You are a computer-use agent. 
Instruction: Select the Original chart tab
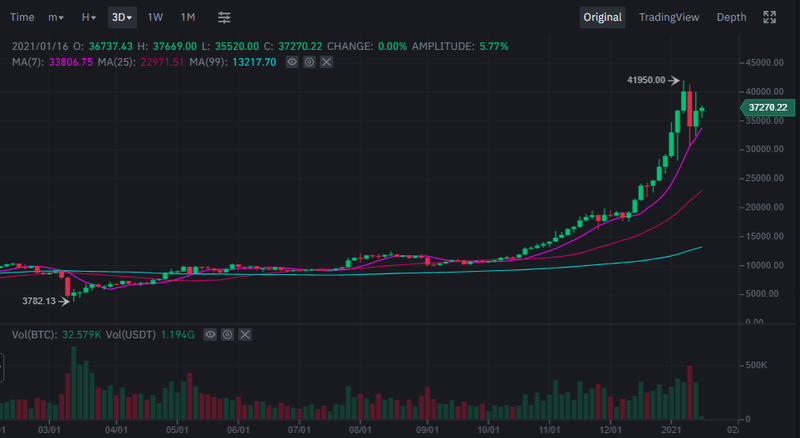tap(602, 17)
